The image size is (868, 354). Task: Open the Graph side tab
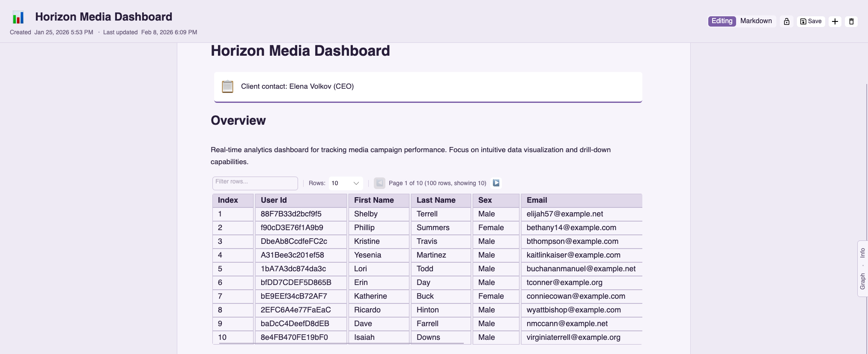point(862,281)
